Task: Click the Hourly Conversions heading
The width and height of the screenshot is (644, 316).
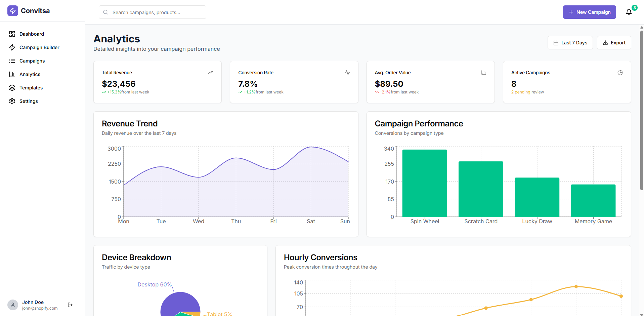Action: pos(320,258)
